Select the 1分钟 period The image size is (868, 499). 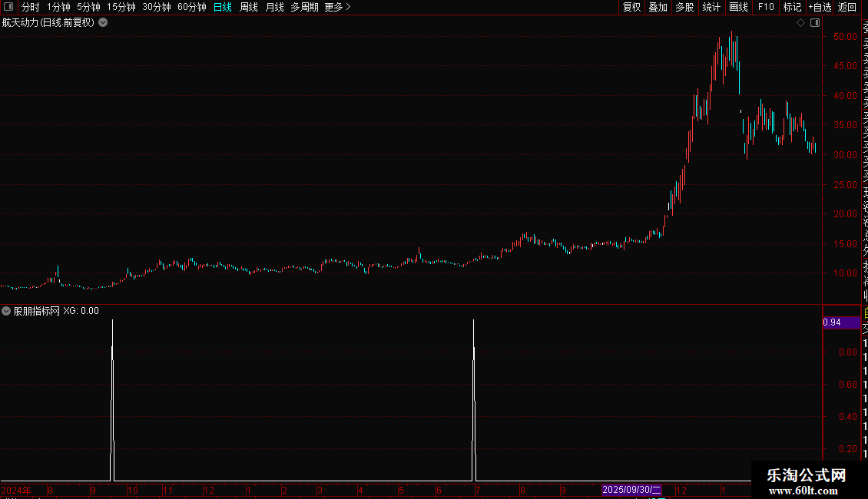[58, 7]
